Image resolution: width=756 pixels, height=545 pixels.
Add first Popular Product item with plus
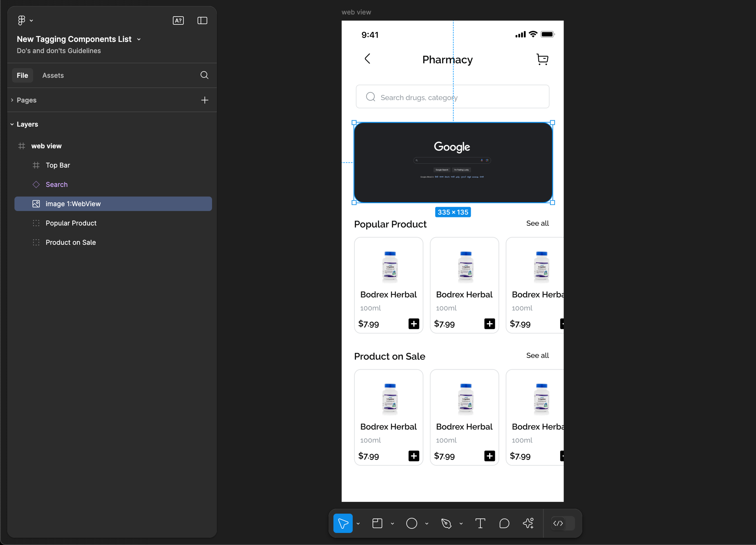coord(414,324)
